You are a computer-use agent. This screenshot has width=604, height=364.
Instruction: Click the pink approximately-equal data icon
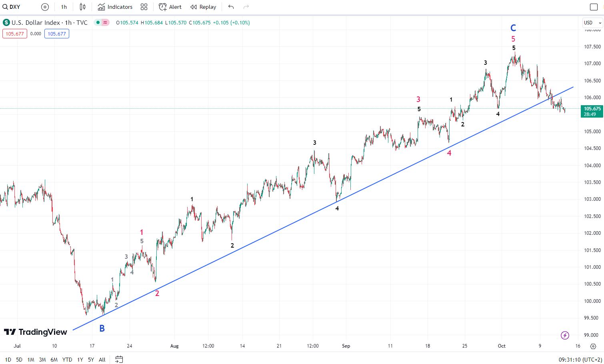(105, 23)
